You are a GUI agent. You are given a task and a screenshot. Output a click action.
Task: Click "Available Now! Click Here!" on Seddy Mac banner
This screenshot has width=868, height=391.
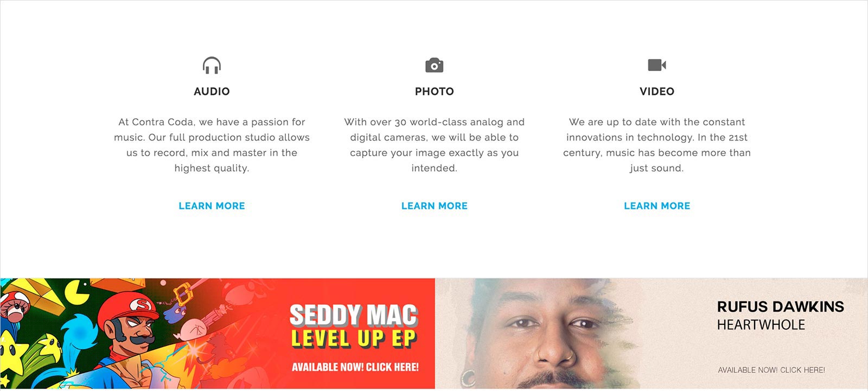click(355, 367)
